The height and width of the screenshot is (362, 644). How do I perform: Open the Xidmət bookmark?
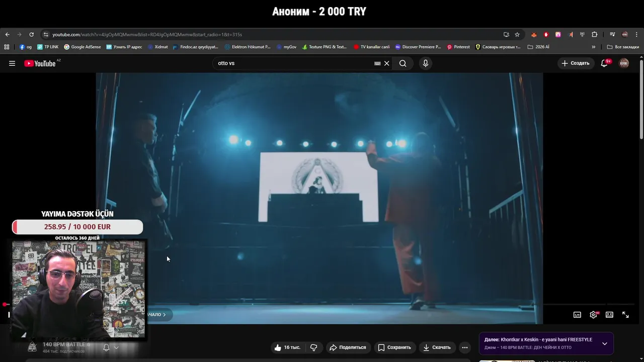[157, 47]
